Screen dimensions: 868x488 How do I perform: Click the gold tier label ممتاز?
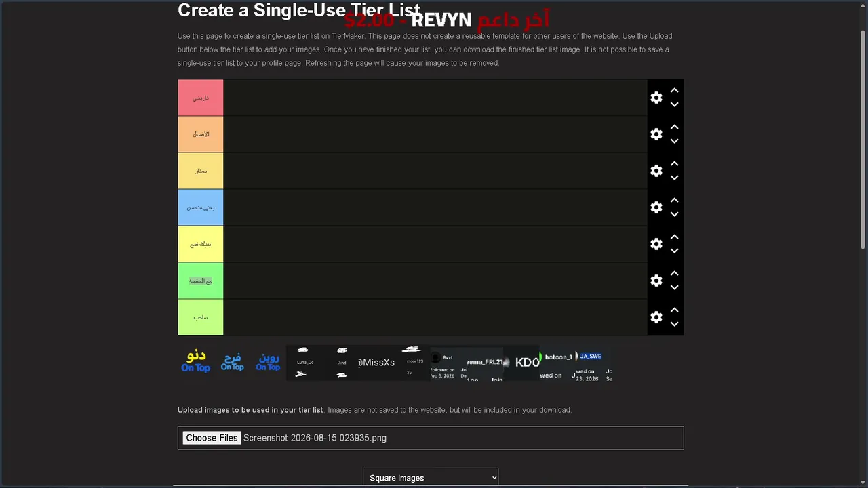click(x=201, y=171)
